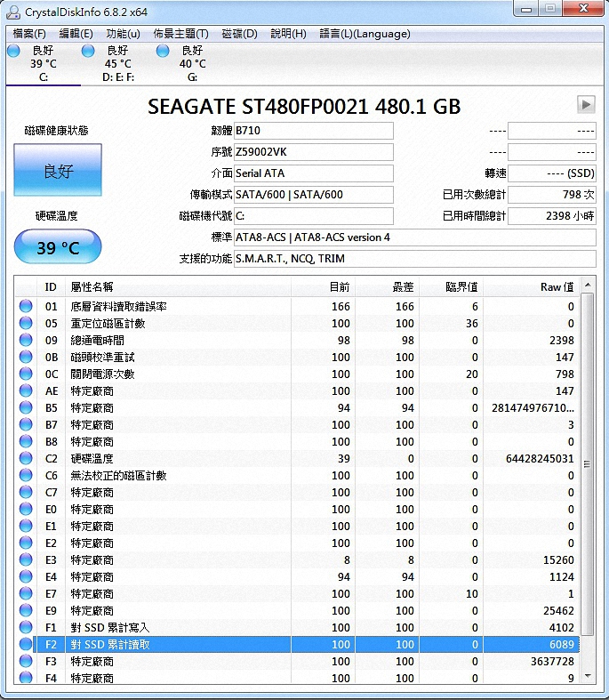The height and width of the screenshot is (700, 609).
Task: Select the 無法校正的磁區計數 row
Action: (x=297, y=476)
